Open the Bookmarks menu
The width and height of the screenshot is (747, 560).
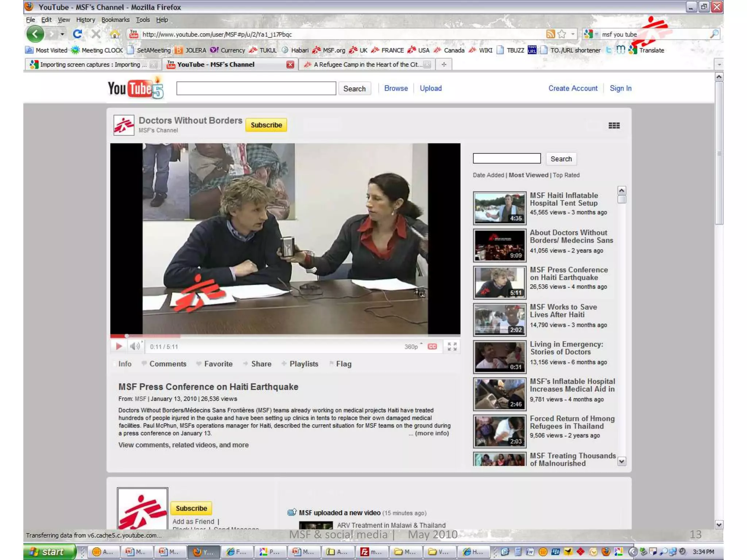point(115,20)
